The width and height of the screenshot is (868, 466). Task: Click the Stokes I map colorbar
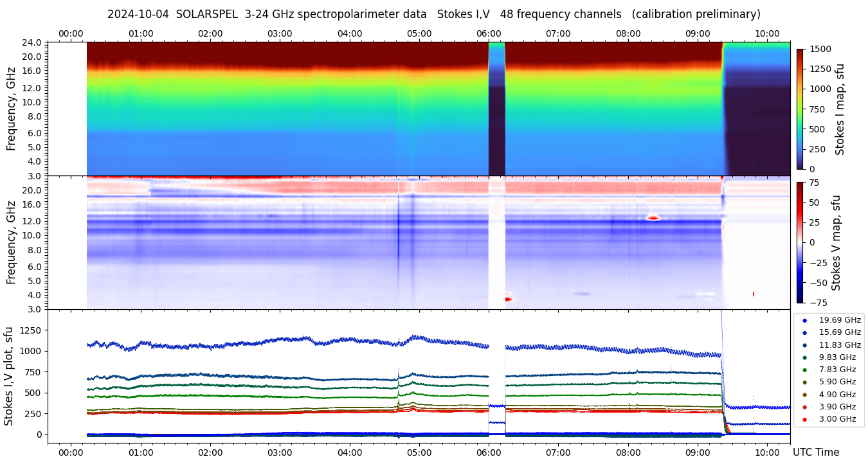pyautogui.click(x=800, y=109)
